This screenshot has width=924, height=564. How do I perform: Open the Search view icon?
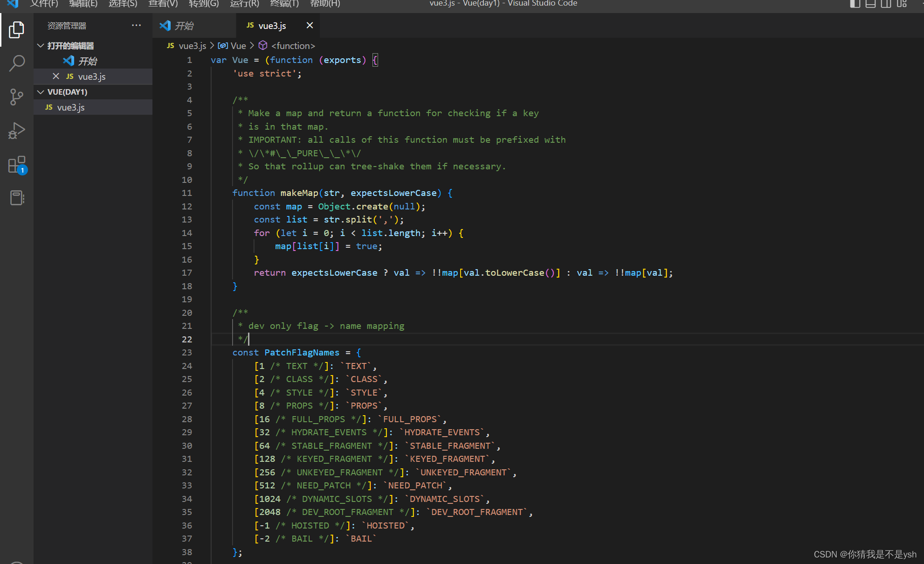[x=16, y=63]
